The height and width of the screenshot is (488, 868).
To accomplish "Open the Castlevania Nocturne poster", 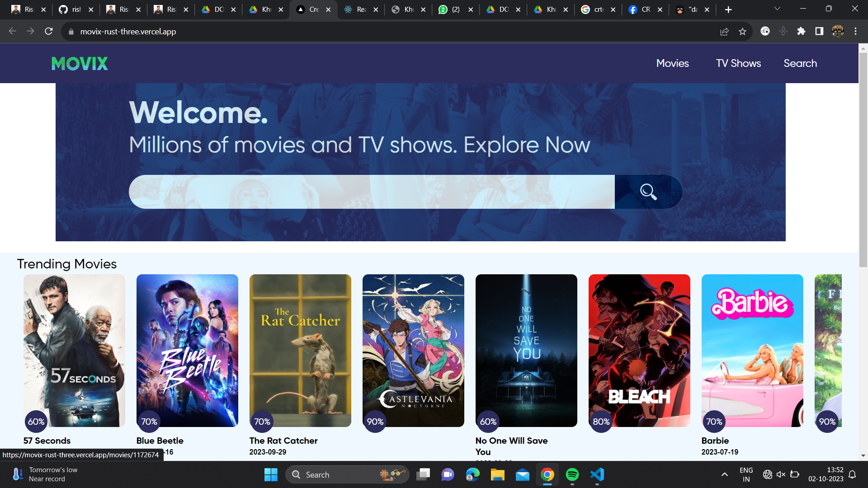I will (x=413, y=351).
